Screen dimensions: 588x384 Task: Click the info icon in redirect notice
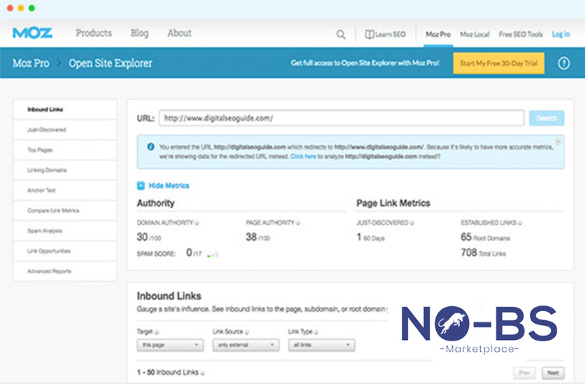tap(150, 146)
